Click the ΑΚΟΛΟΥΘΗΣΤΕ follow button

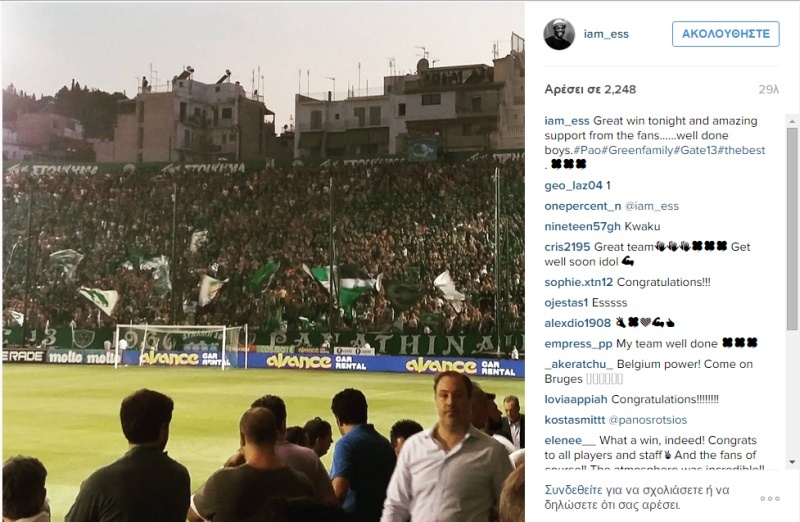[726, 34]
